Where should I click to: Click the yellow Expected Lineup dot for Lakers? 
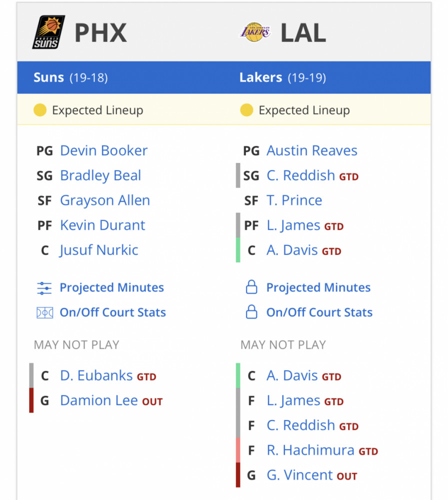247,110
